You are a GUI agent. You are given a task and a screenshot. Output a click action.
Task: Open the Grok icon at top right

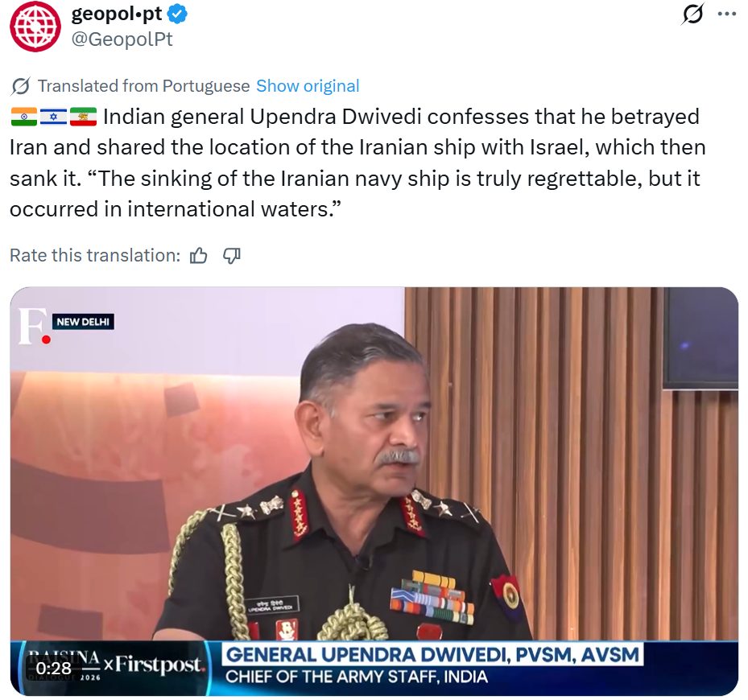[692, 14]
